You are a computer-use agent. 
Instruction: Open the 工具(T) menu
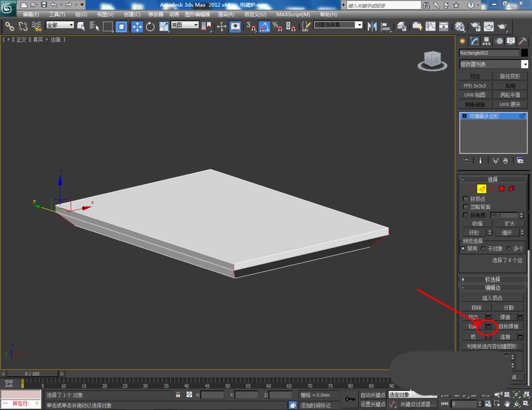(x=57, y=14)
